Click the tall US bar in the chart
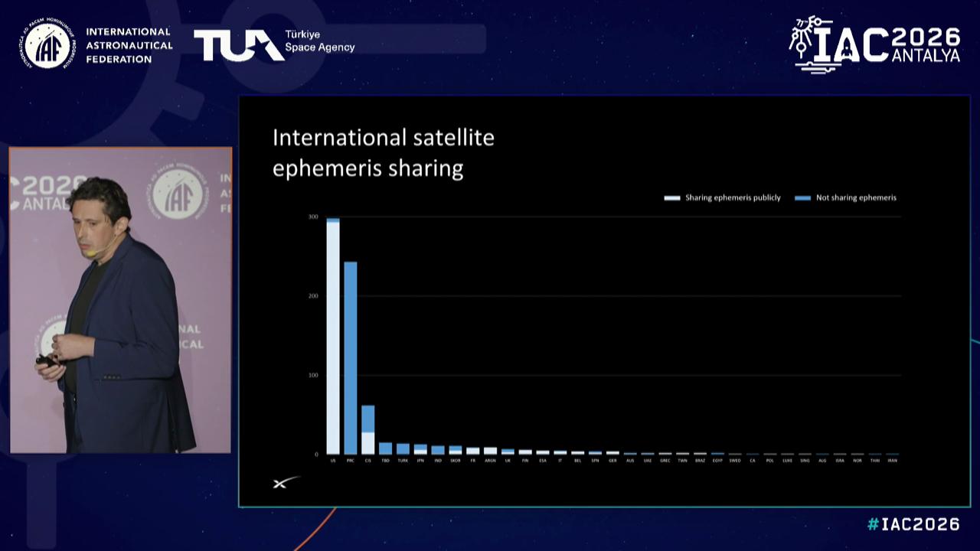 pos(333,336)
